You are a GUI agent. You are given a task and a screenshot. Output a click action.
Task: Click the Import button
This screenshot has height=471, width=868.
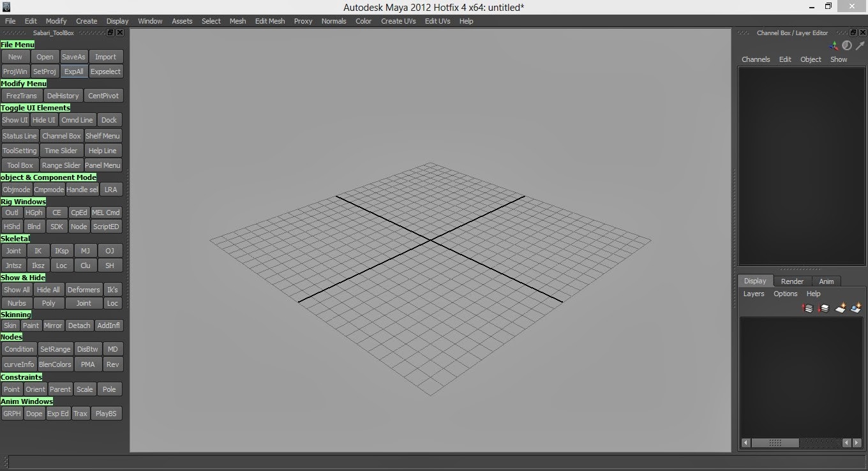[106, 57]
